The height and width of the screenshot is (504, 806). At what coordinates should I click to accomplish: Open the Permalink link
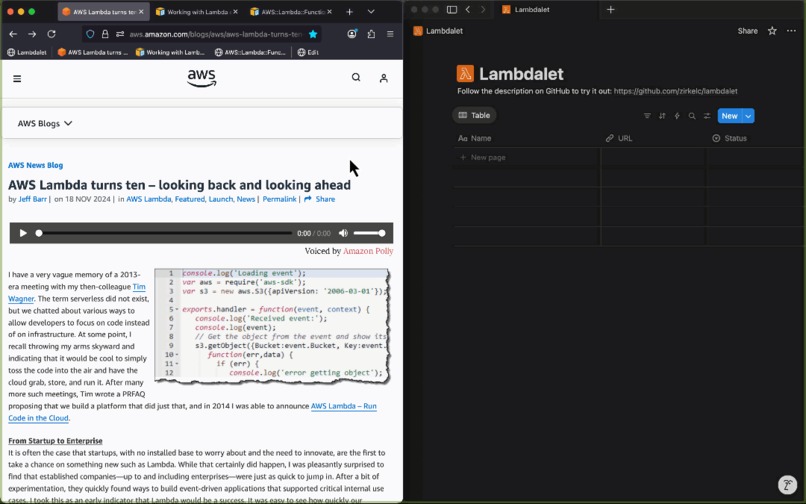point(279,199)
